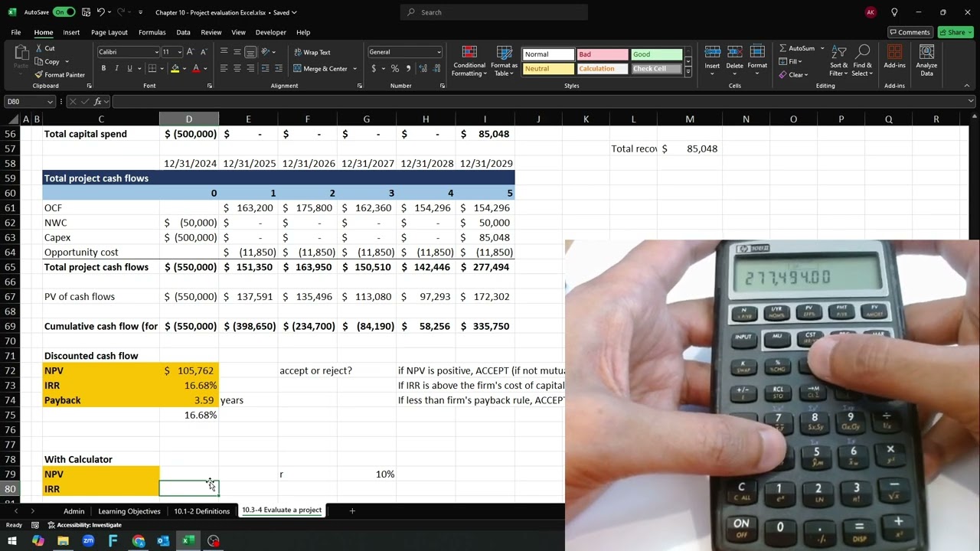The width and height of the screenshot is (980, 551).
Task: Align text to the left
Action: [x=224, y=68]
